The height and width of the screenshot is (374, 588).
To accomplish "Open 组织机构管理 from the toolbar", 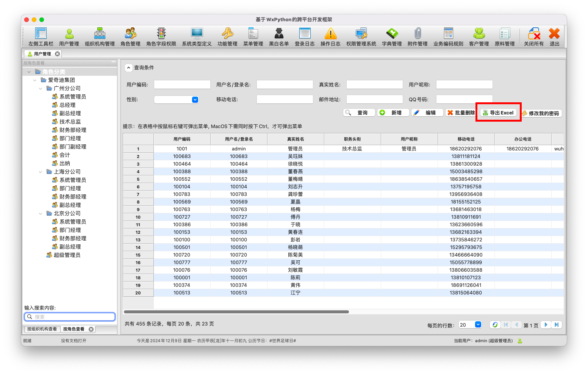I will pyautogui.click(x=100, y=36).
